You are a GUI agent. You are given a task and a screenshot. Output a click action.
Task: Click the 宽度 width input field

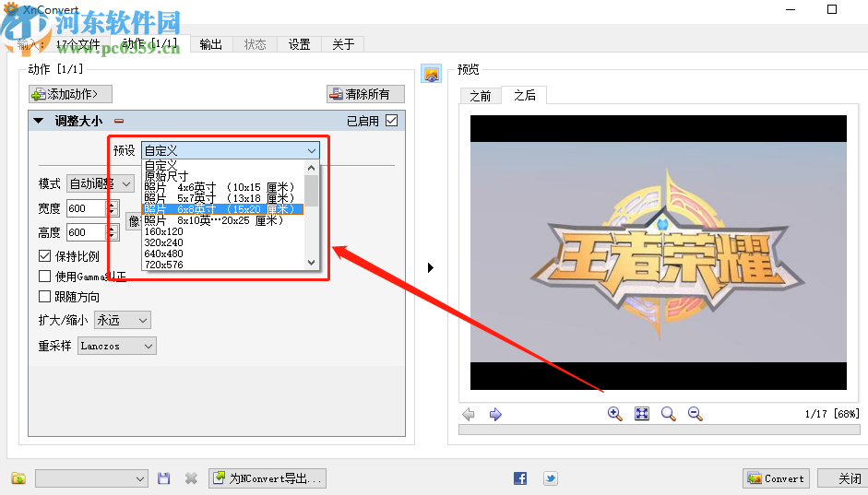(x=86, y=208)
